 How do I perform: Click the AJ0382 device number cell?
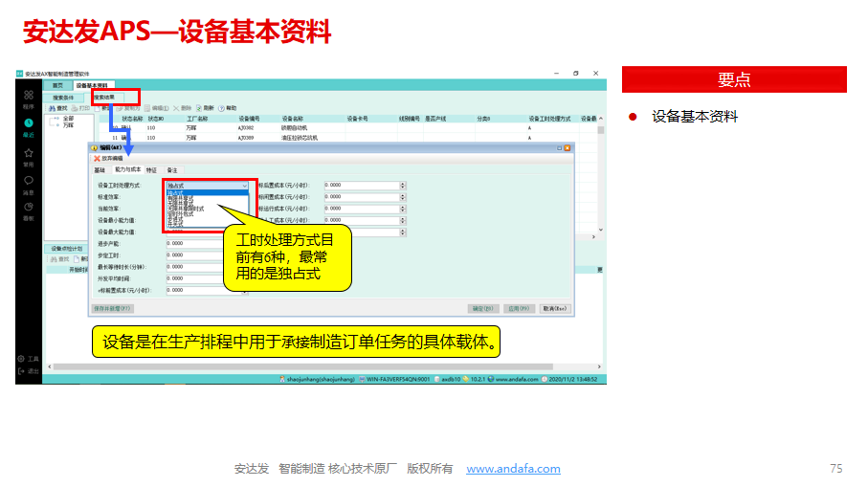pos(246,128)
